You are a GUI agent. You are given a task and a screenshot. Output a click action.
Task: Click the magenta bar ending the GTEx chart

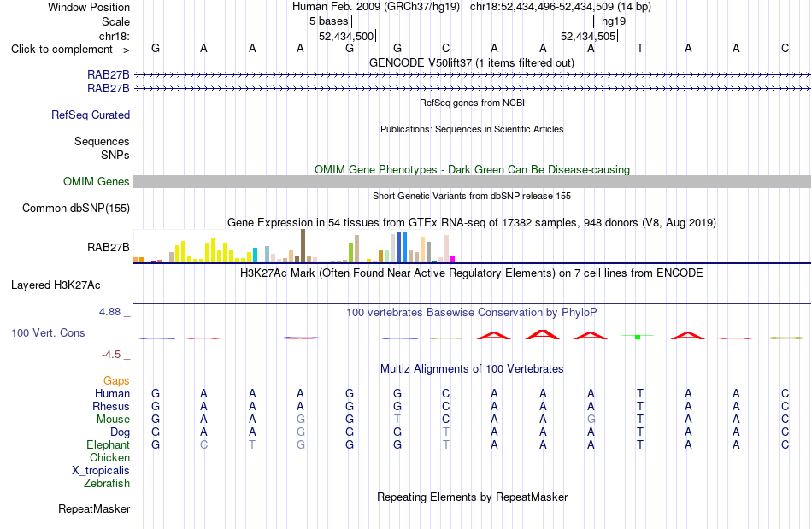[x=453, y=259]
